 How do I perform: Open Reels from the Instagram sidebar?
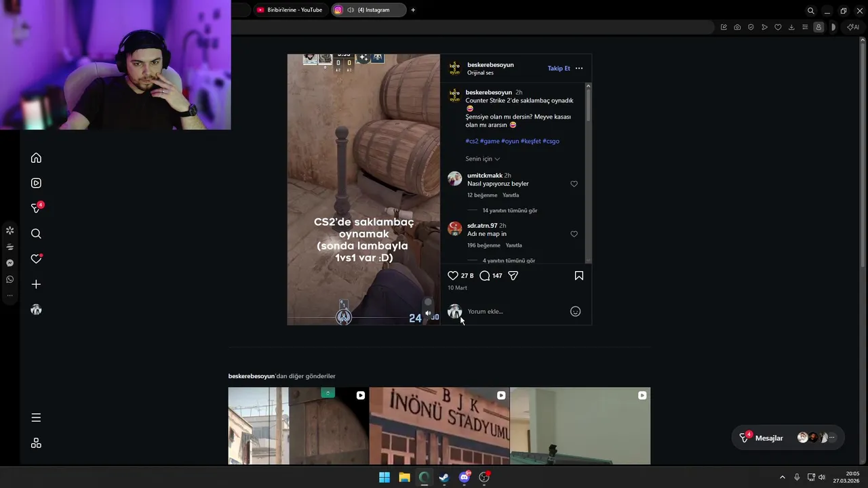36,183
